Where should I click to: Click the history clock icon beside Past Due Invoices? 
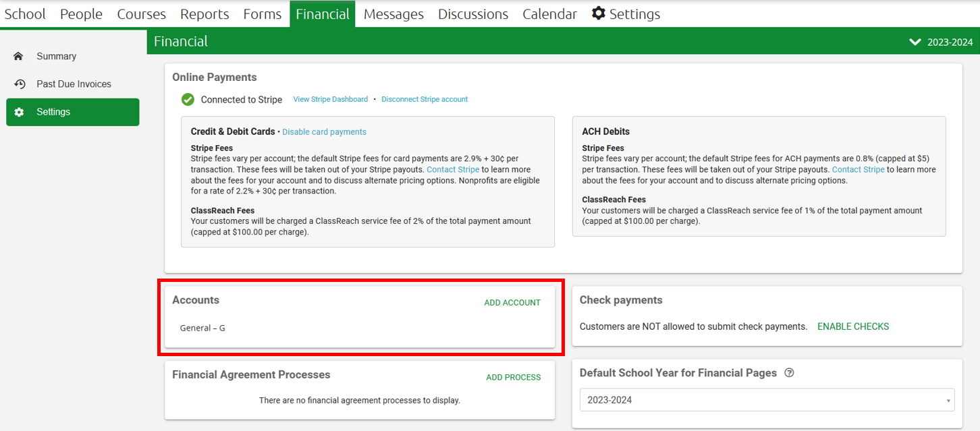pos(19,84)
